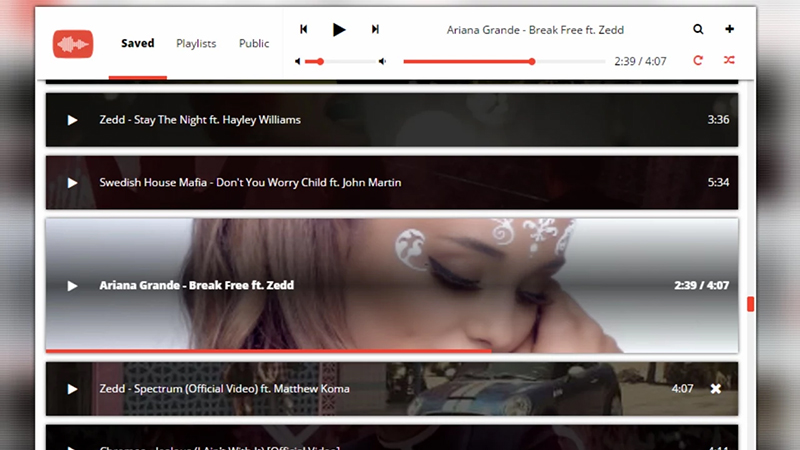Open the Playlists tab
This screenshot has height=450, width=800.
(x=196, y=44)
